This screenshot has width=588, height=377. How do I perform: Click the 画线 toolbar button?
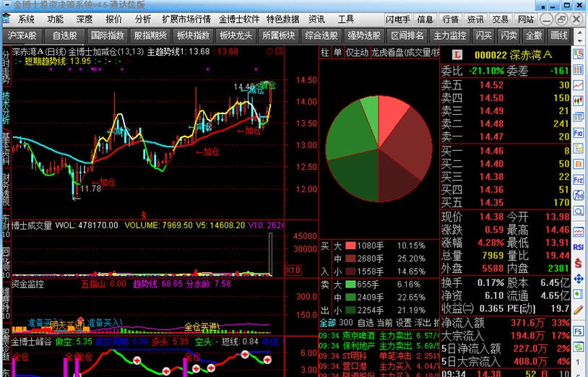click(559, 35)
